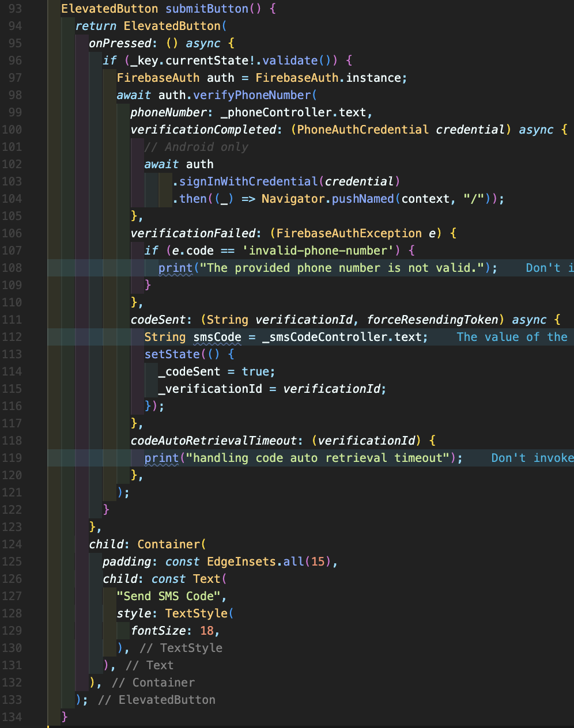The height and width of the screenshot is (728, 574).
Task: Click the '// Text' closing label on line 131
Action: [x=150, y=665]
